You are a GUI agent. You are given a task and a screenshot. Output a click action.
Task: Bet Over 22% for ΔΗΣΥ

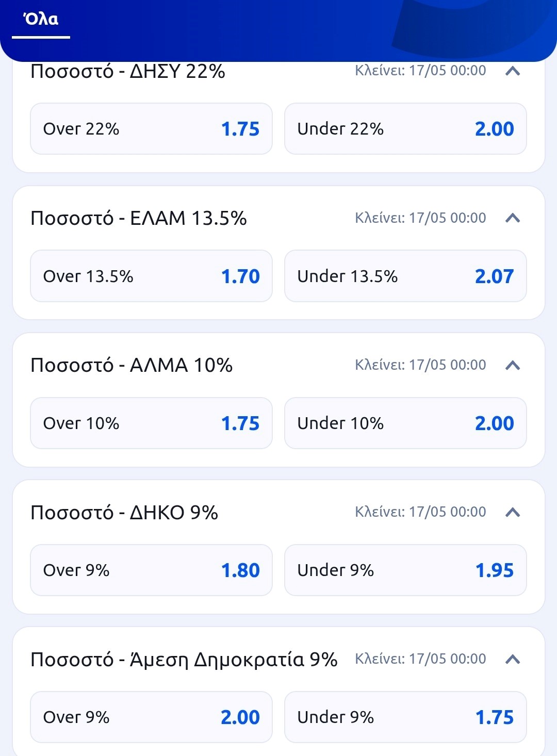tap(151, 129)
